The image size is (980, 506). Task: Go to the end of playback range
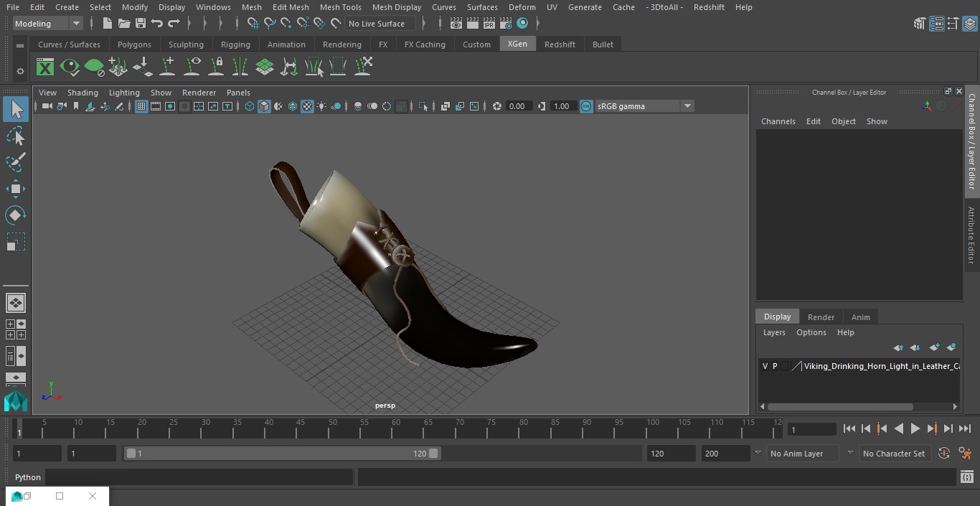(965, 428)
